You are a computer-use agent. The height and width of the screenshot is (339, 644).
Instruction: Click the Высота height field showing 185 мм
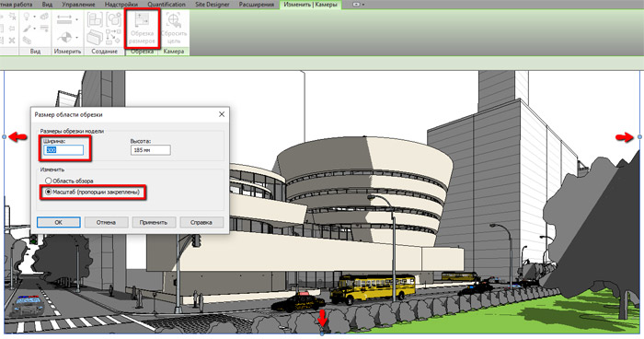tap(150, 150)
